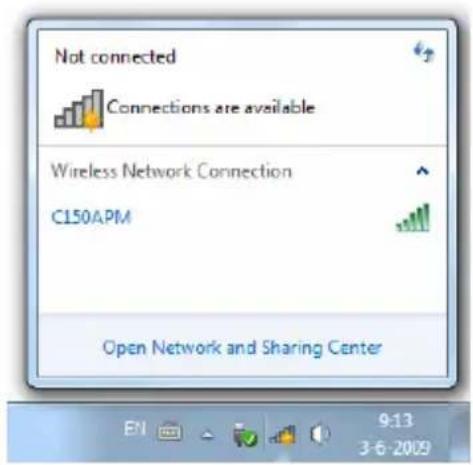Click empty space below C150APM entry

(242, 273)
